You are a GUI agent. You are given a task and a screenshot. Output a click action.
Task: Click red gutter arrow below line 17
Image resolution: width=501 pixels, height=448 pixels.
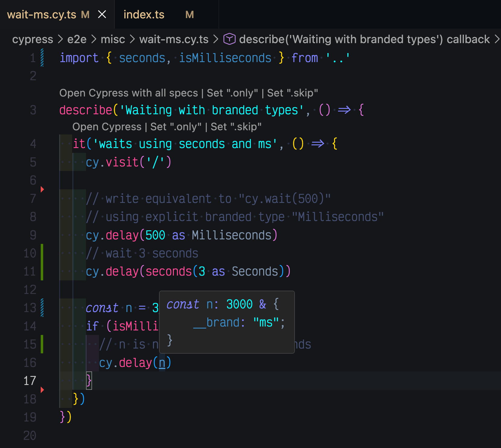pyautogui.click(x=42, y=390)
